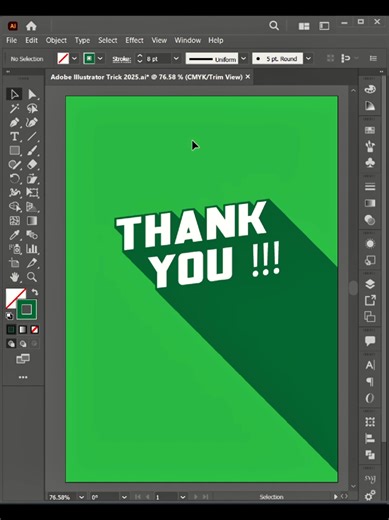Select the Gradient tool
The height and width of the screenshot is (520, 389).
click(x=32, y=221)
